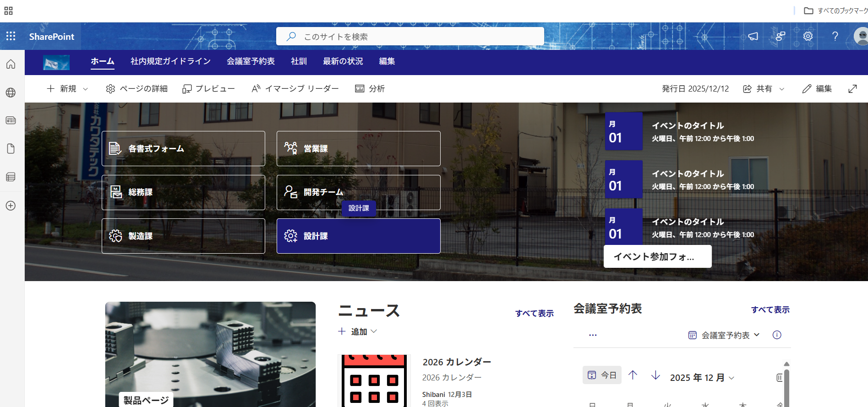The width and height of the screenshot is (868, 407).
Task: Open My files document icon in sidebar
Action: [x=11, y=149]
